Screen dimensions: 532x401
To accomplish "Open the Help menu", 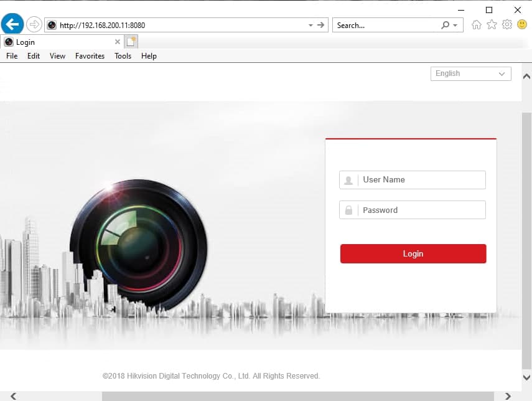I will (149, 56).
